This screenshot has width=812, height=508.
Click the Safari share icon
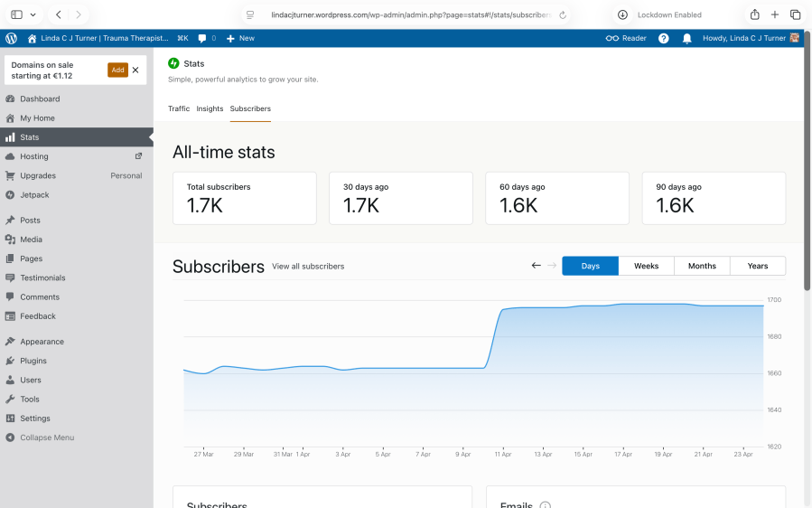pos(755,14)
